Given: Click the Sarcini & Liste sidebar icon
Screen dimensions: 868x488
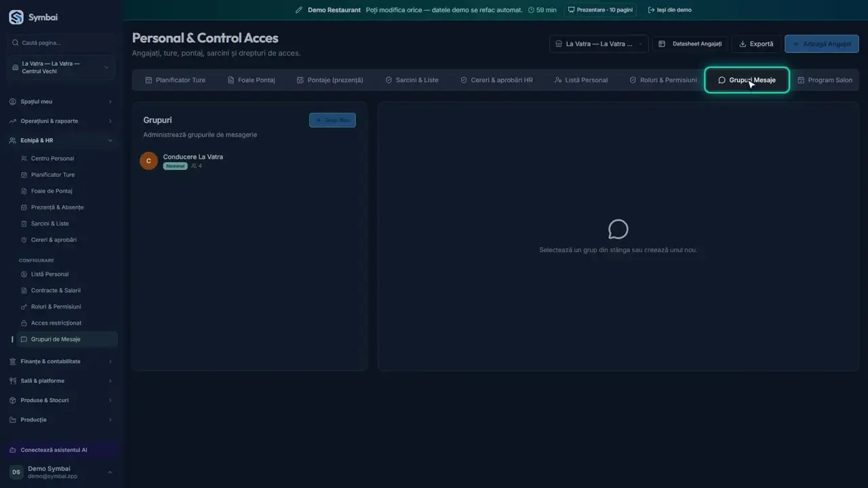Looking at the screenshot, I should [24, 224].
